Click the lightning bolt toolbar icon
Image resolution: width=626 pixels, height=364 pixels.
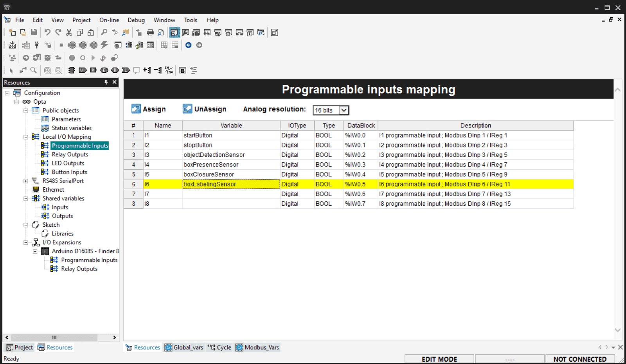[104, 45]
